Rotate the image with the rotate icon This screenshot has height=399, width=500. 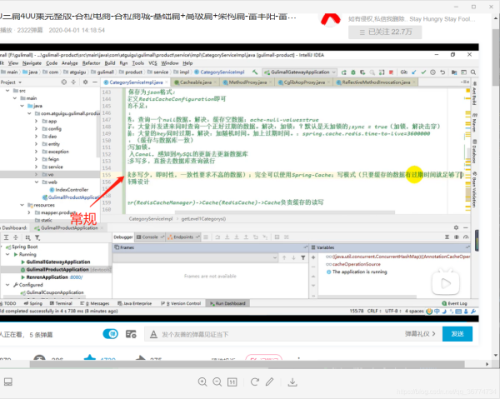255,382
